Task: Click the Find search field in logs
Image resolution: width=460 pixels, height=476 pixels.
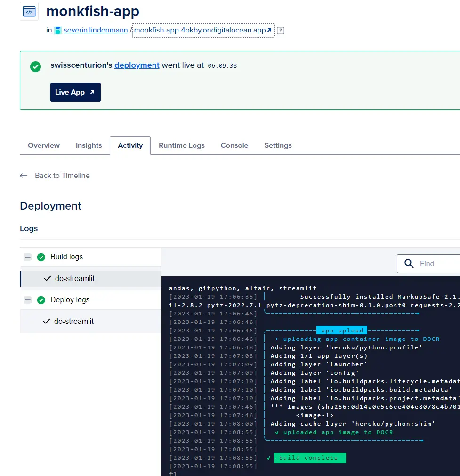Action: (428, 264)
